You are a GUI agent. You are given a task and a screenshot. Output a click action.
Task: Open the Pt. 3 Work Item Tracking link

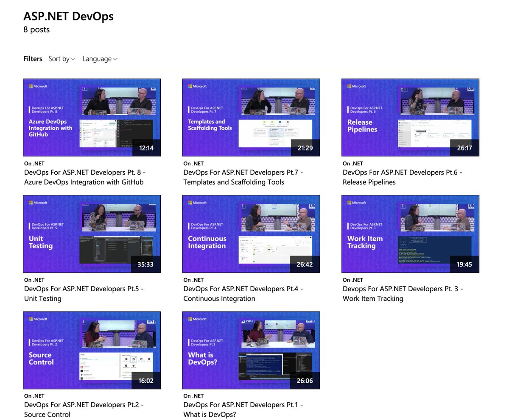(403, 293)
